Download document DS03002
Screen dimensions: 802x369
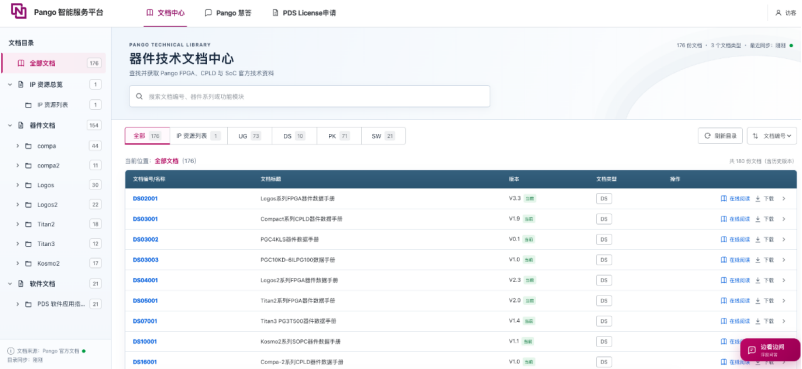765,240
